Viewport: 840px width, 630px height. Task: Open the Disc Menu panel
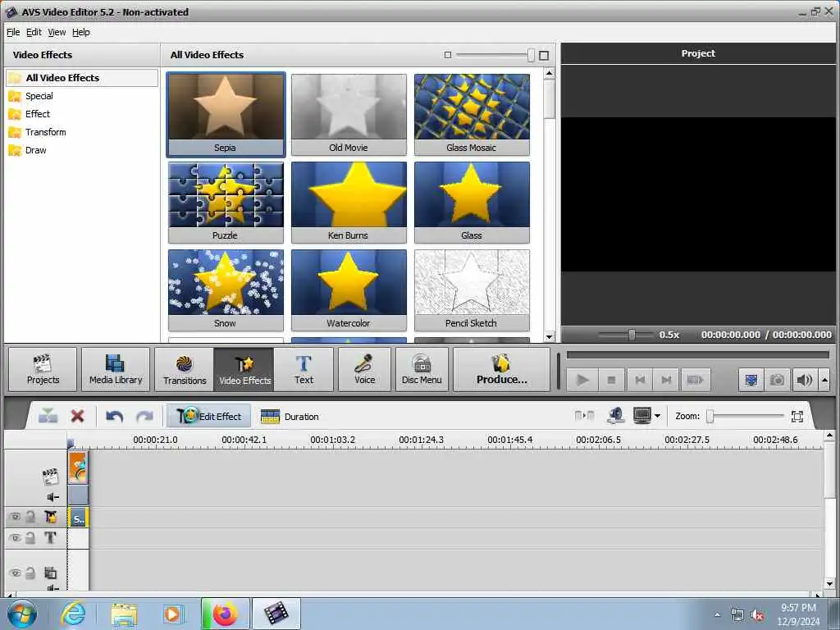coord(422,370)
